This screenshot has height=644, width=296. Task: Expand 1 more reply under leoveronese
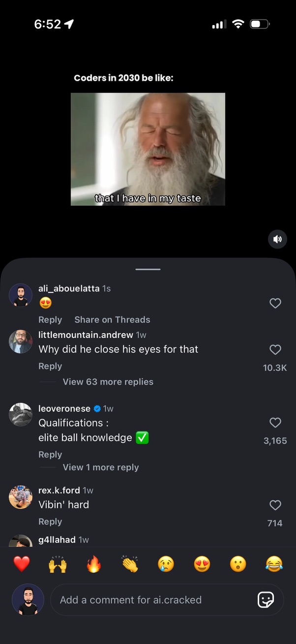pyautogui.click(x=101, y=467)
